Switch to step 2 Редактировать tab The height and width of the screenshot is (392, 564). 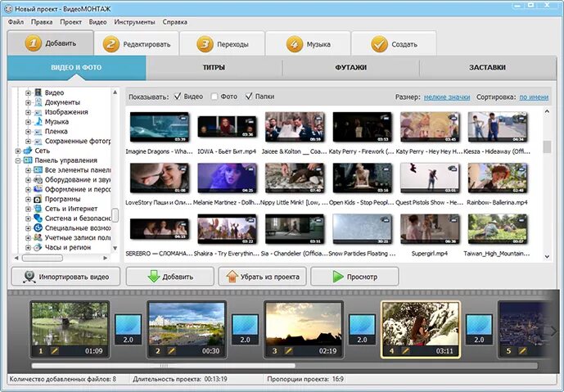pyautogui.click(x=137, y=44)
